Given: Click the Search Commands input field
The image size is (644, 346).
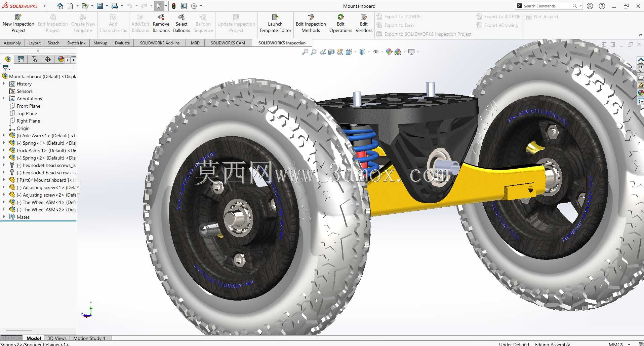Looking at the screenshot, I should click(547, 6).
